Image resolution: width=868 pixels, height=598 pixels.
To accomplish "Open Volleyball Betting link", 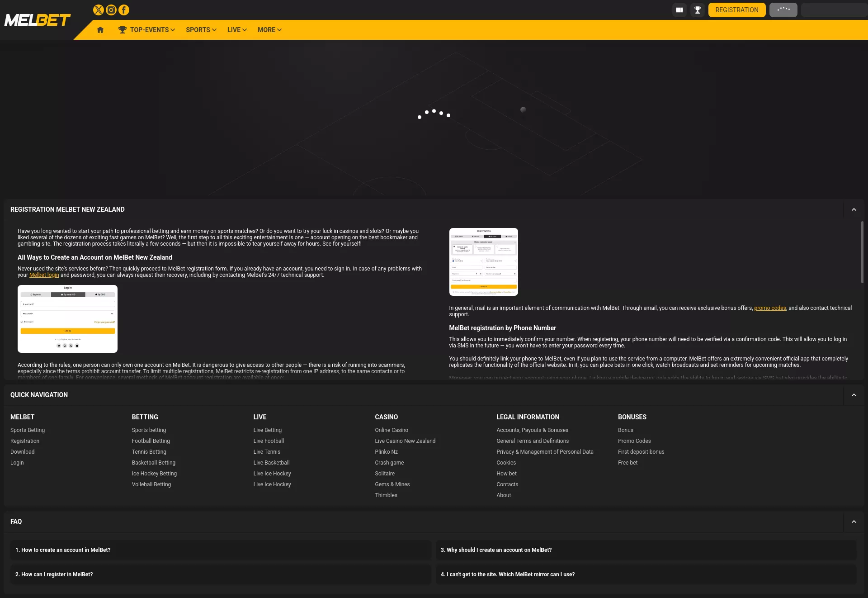I will (151, 484).
